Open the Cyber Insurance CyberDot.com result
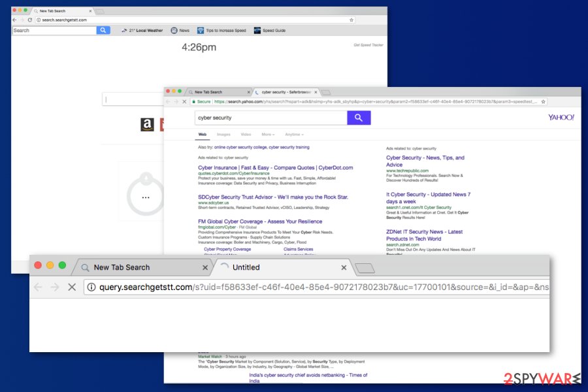Screen dimensions: 588x392 pyautogui.click(x=275, y=168)
